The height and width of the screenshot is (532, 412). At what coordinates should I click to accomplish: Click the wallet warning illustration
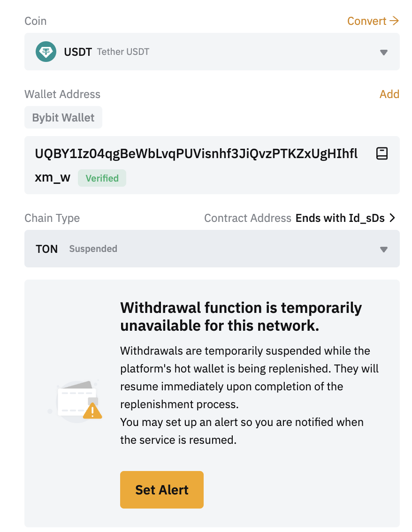pos(76,401)
